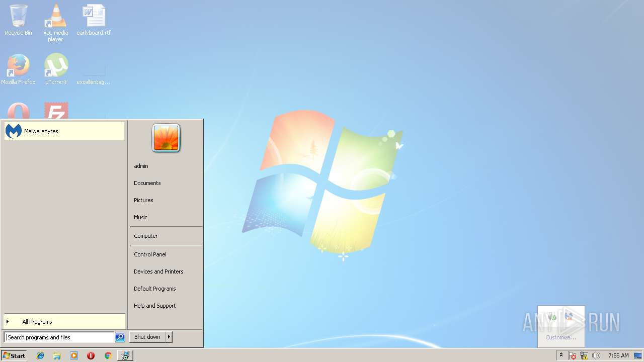Click the active network program taskbar button
Screen dimensions: 644x362
pos(125,355)
